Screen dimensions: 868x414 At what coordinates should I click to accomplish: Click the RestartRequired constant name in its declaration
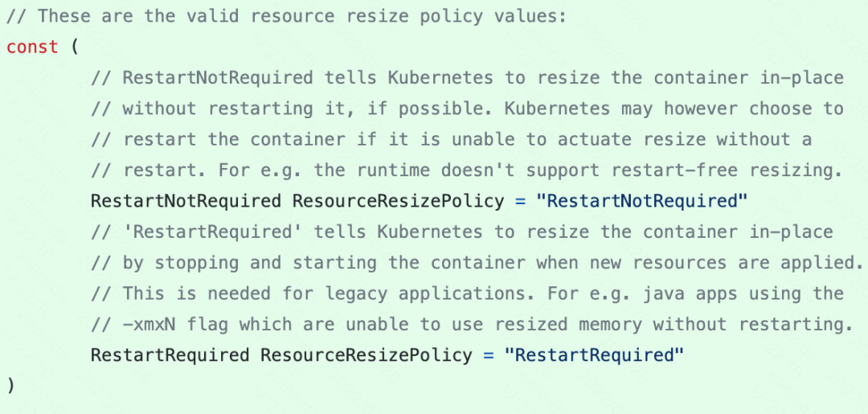pyautogui.click(x=170, y=355)
